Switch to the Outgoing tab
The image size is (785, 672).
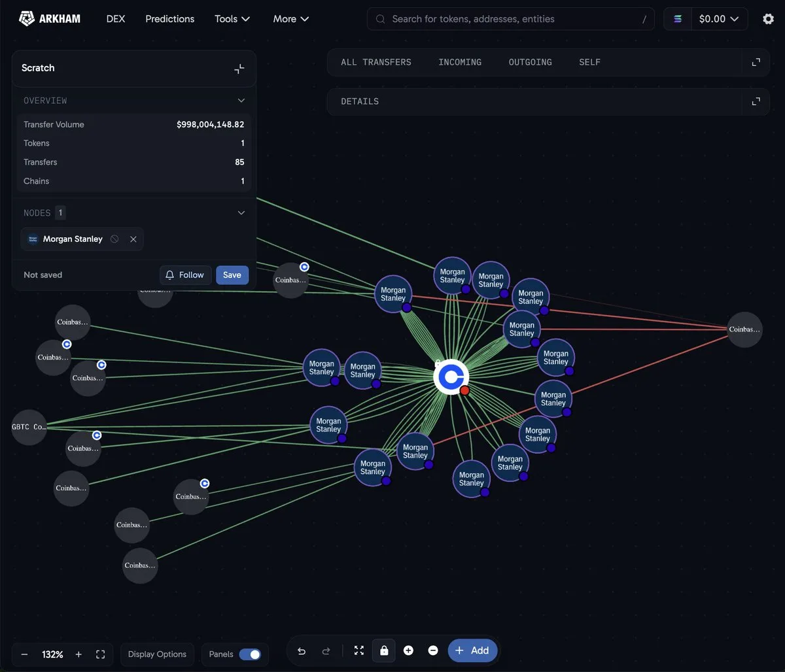[x=531, y=62]
